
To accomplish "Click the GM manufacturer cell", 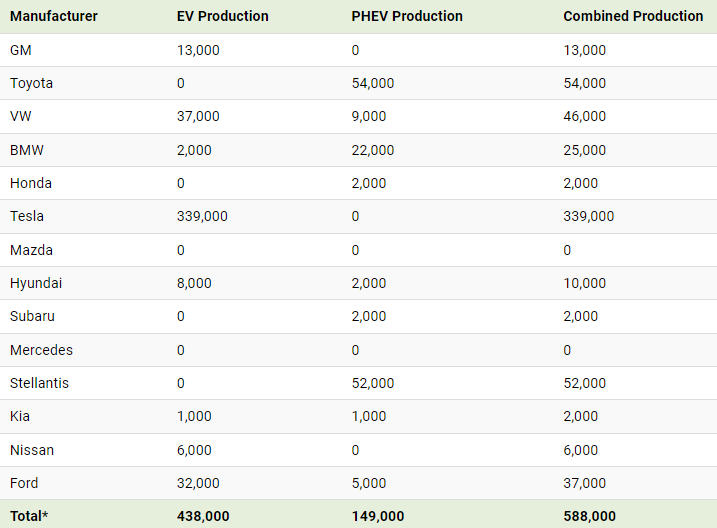I will pos(21,50).
